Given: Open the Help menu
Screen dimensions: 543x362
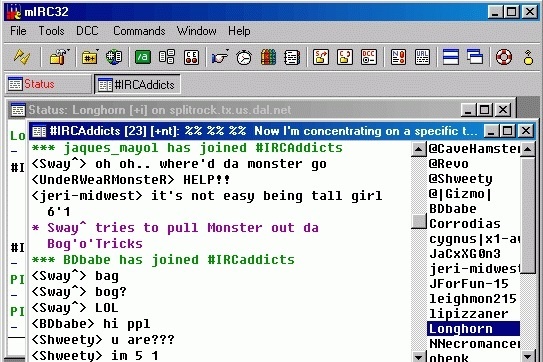Looking at the screenshot, I should click(239, 31).
